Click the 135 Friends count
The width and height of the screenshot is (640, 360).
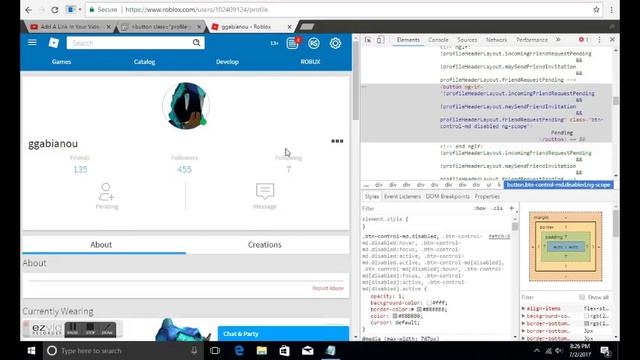pyautogui.click(x=80, y=169)
